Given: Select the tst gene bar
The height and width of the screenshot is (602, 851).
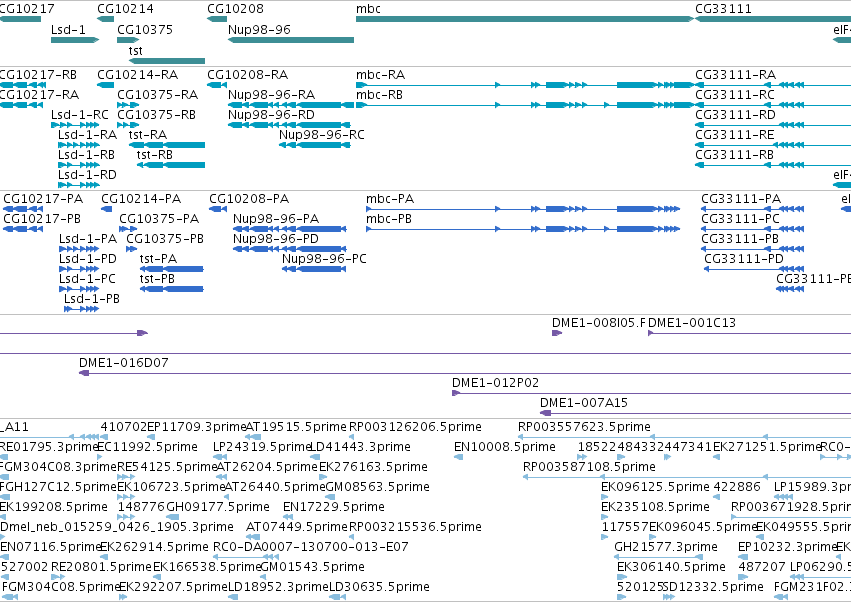Looking at the screenshot, I should (x=167, y=61).
